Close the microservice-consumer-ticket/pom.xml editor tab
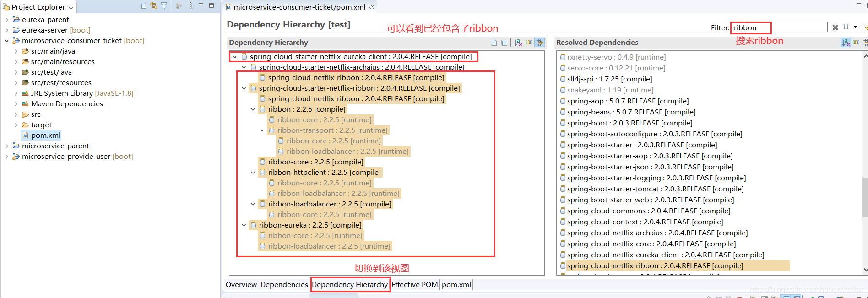Screen dimensions: 868x298 371,7
